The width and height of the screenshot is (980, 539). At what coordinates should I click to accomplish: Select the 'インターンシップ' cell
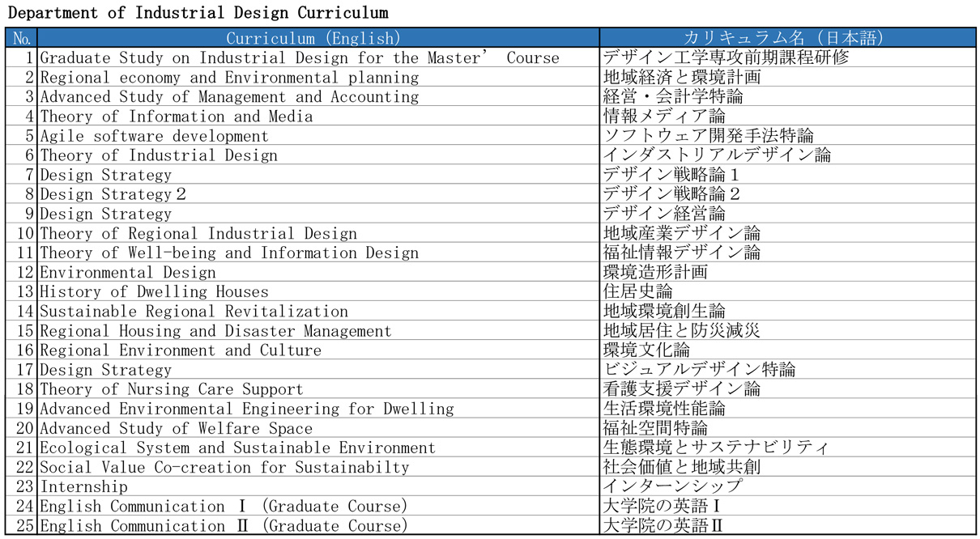[787, 486]
